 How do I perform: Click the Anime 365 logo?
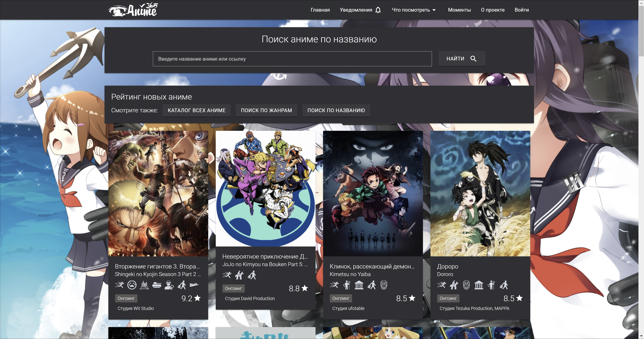(x=133, y=10)
